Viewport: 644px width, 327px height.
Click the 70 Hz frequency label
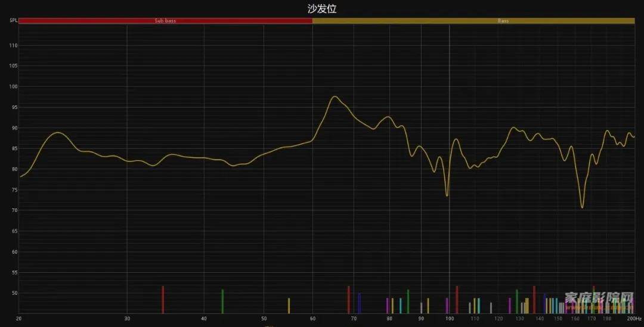[354, 319]
